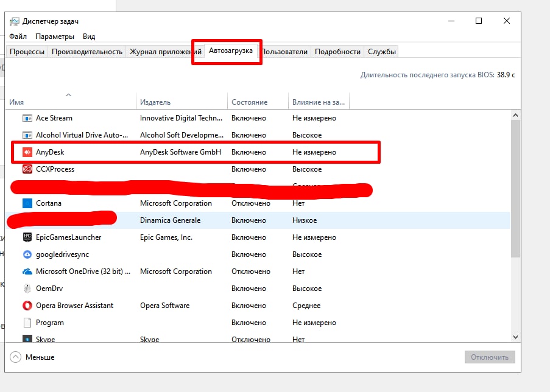
Task: Click the Ace Stream app icon
Action: (27, 118)
